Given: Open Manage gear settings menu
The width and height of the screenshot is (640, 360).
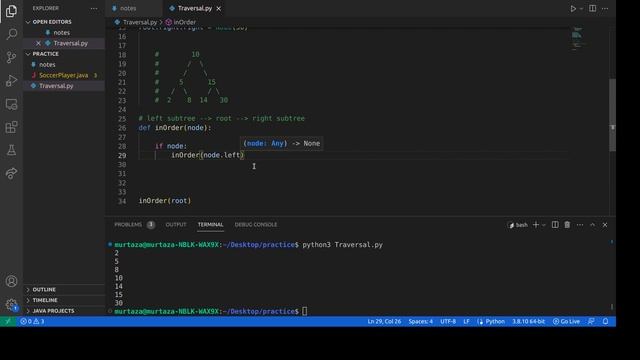Looking at the screenshot, I should pyautogui.click(x=11, y=304).
